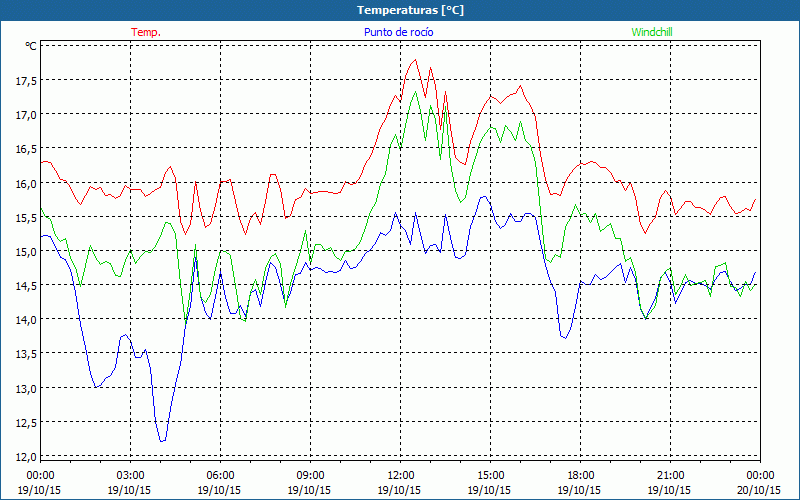The width and height of the screenshot is (800, 500).
Task: Click the 18:00 time label on the x-axis
Action: click(x=580, y=476)
